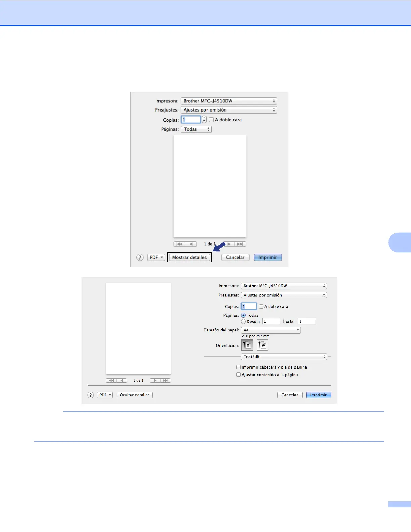Open Impresora dropdown in detailed dialog
Viewport: 411px width, 532px height.
point(284,286)
